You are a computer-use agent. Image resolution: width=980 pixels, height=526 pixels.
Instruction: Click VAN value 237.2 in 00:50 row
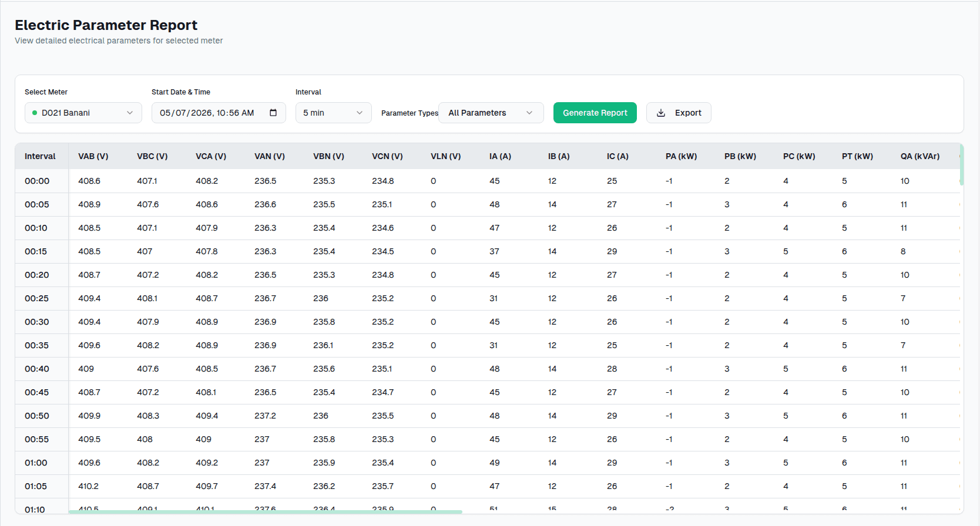[x=265, y=416]
